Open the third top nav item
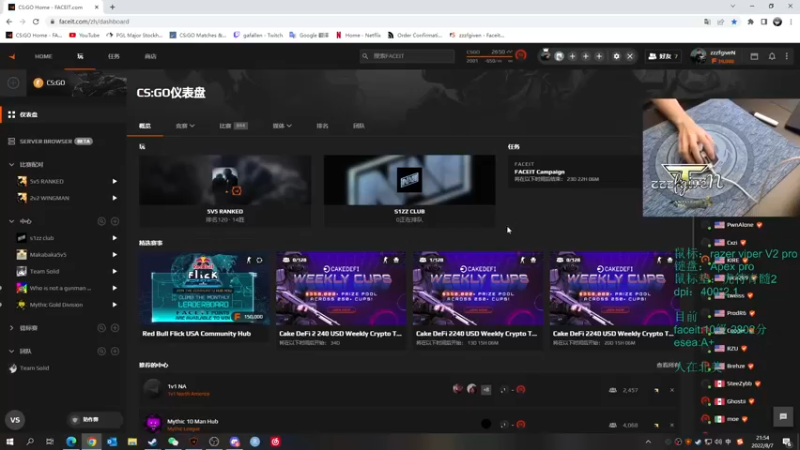The width and height of the screenshot is (800, 450). 114,56
